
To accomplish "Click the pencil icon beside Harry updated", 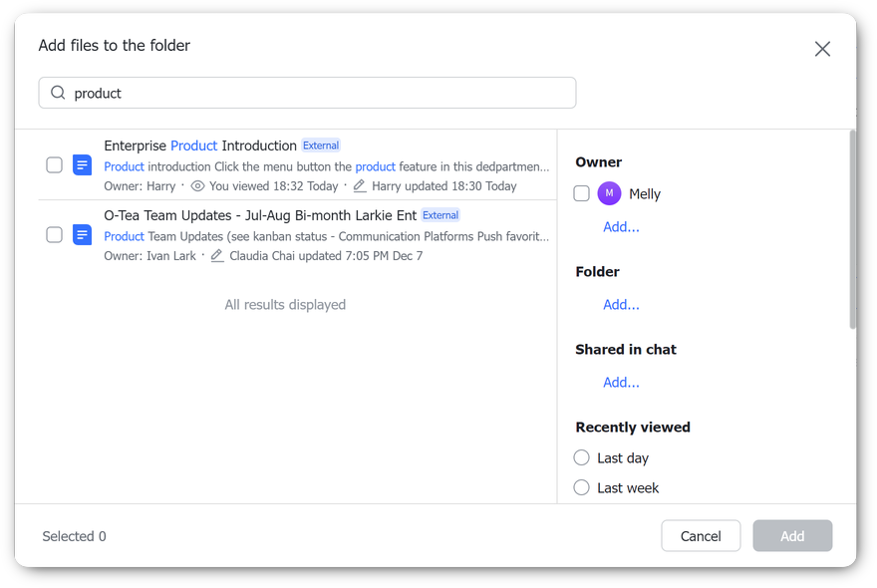I will coord(360,186).
